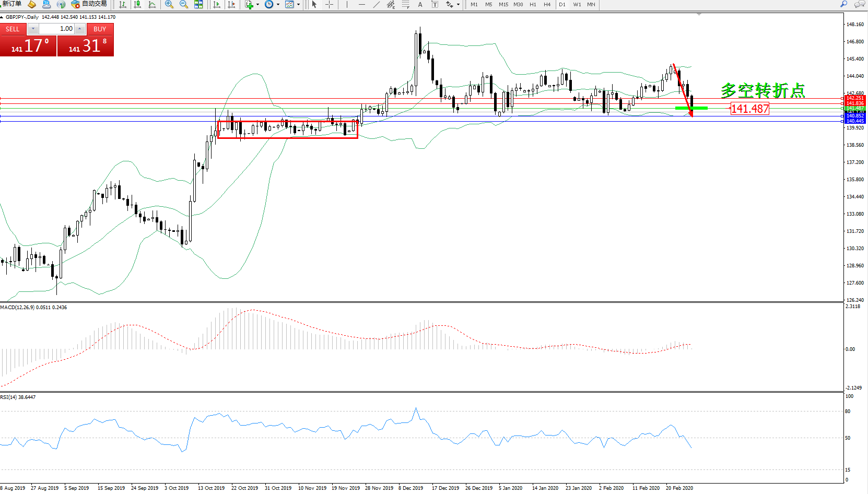Select the Crosshair tool
868x494 pixels.
point(330,4)
